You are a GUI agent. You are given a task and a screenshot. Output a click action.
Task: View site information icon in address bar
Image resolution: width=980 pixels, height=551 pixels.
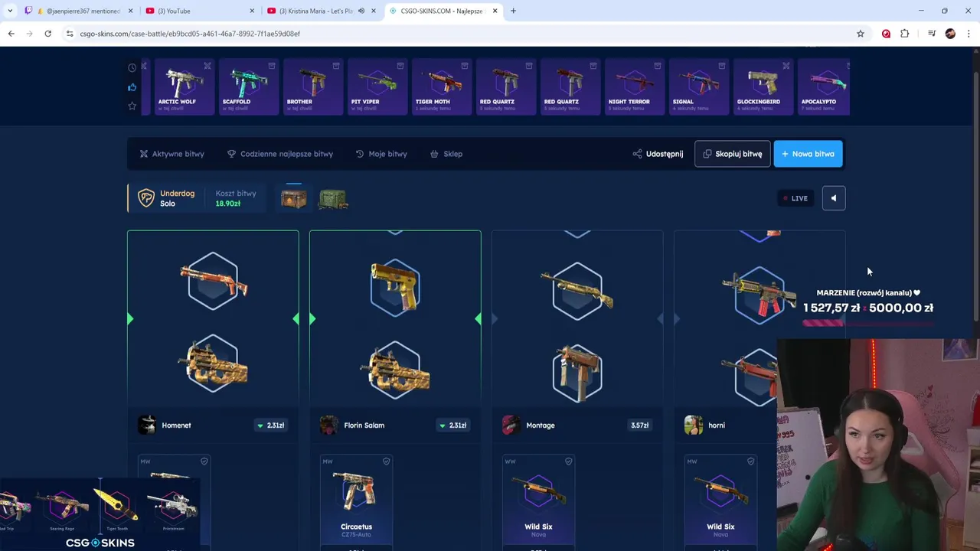70,34
